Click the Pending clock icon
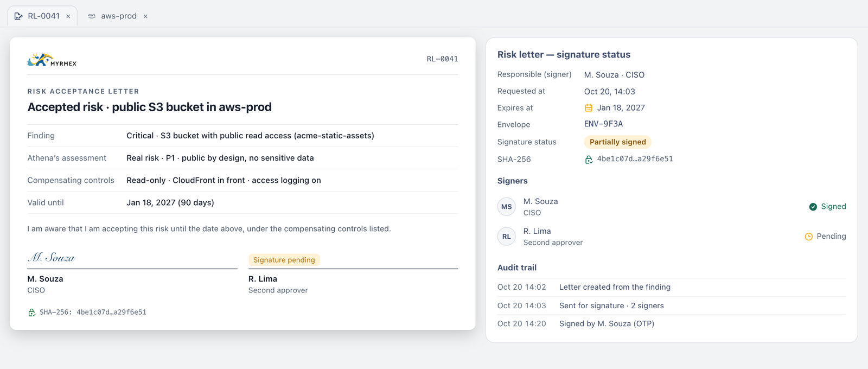Viewport: 868px width, 369px height. click(809, 237)
